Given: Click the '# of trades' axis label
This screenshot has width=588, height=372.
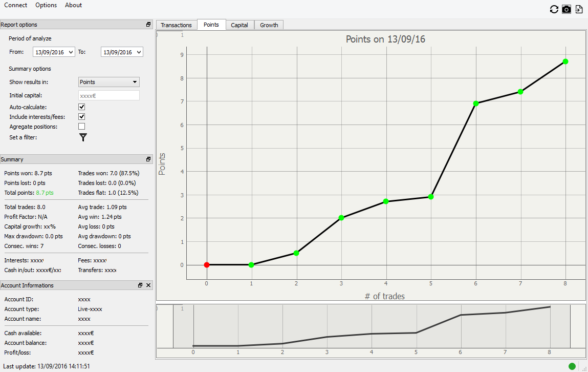Looking at the screenshot, I should [385, 296].
